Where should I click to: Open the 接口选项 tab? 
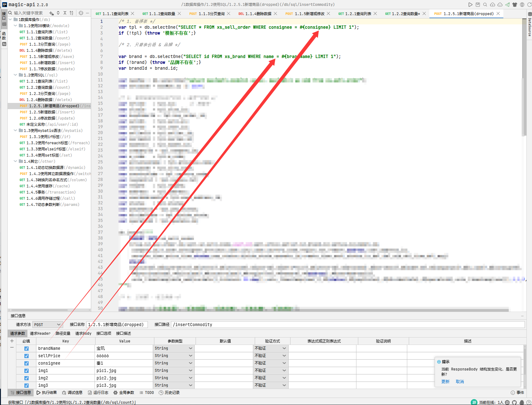click(104, 333)
